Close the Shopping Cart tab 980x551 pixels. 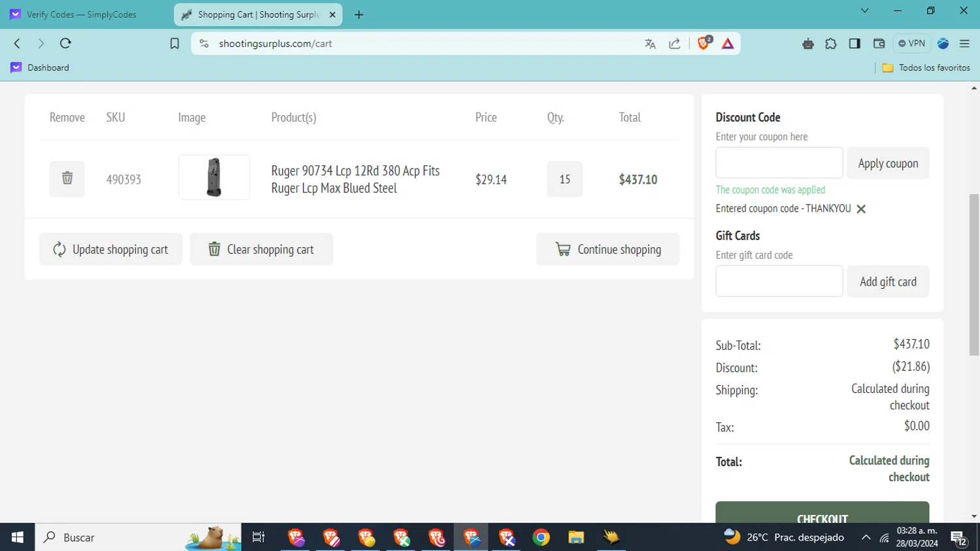(x=332, y=14)
